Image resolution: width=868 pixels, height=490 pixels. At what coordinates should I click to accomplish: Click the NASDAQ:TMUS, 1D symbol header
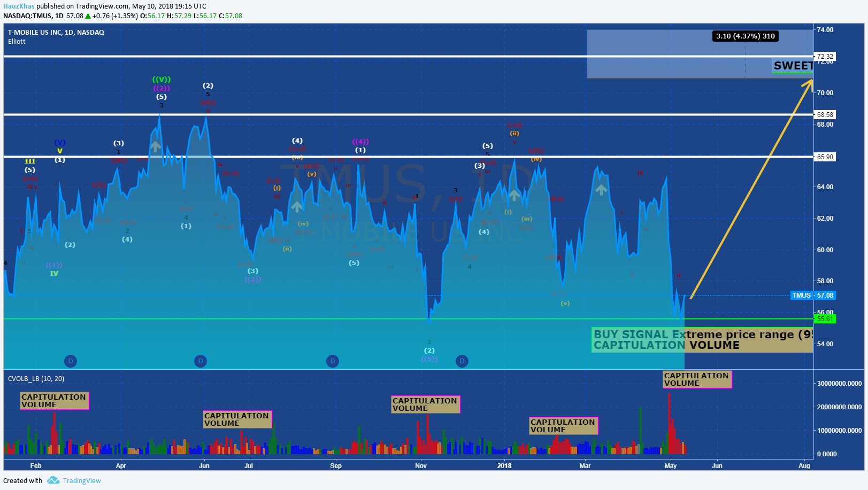point(33,16)
